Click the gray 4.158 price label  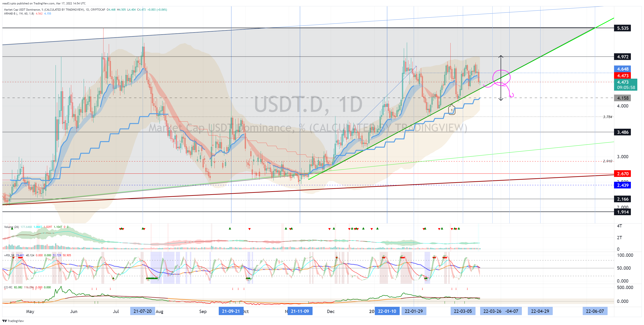click(x=623, y=98)
